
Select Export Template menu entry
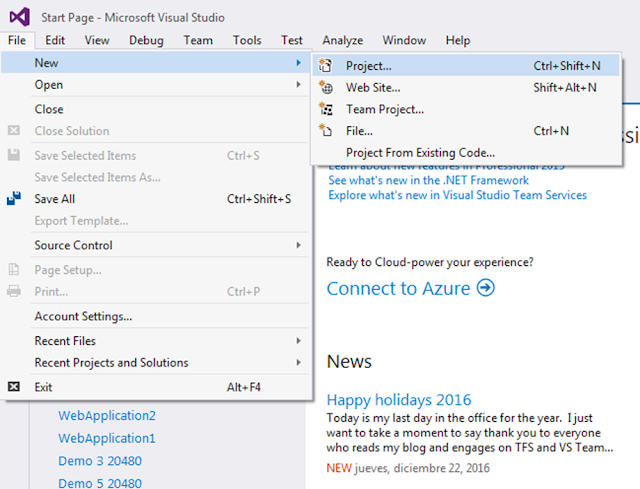pos(155,220)
